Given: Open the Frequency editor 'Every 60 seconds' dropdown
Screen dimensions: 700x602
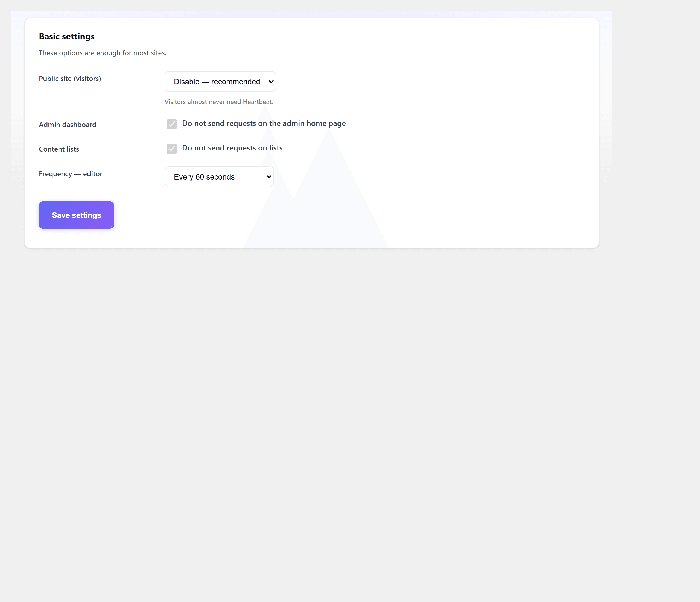Looking at the screenshot, I should [219, 177].
